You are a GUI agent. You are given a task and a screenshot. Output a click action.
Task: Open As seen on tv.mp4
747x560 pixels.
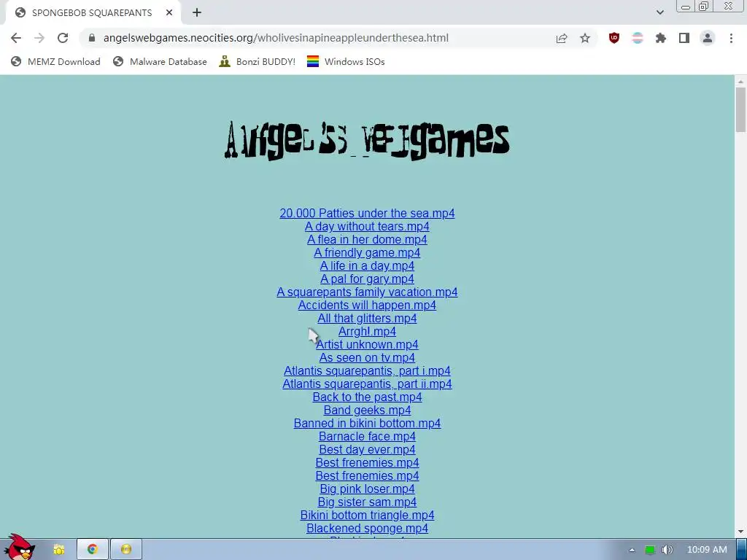[367, 357]
